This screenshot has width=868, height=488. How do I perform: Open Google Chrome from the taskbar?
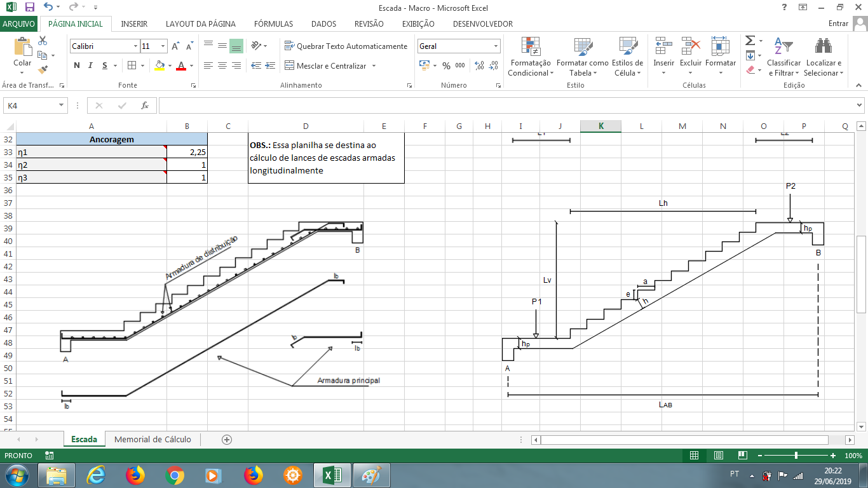click(174, 475)
